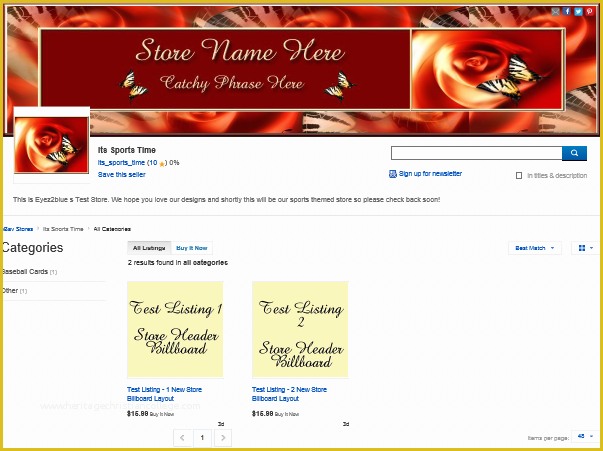Switch to the All Listings tab
603x451 pixels.
(x=149, y=248)
